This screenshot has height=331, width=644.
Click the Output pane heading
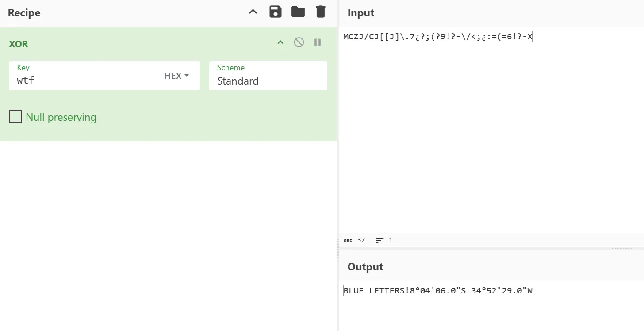(365, 267)
